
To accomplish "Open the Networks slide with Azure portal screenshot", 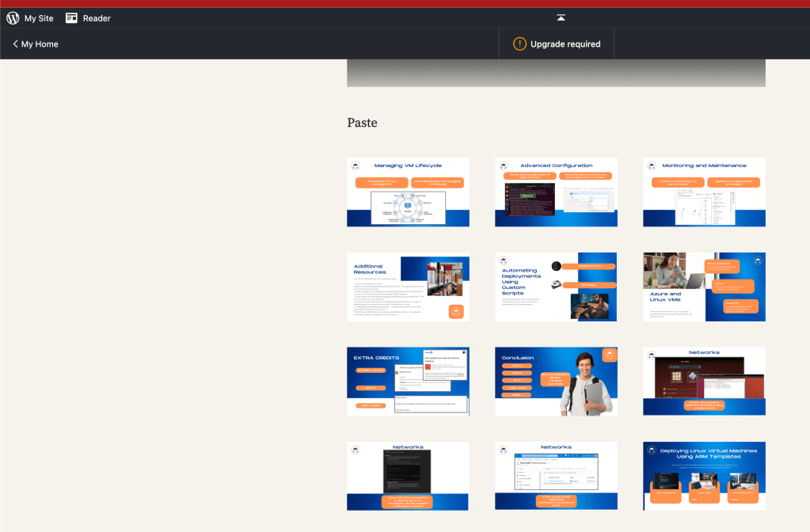I will [x=556, y=476].
